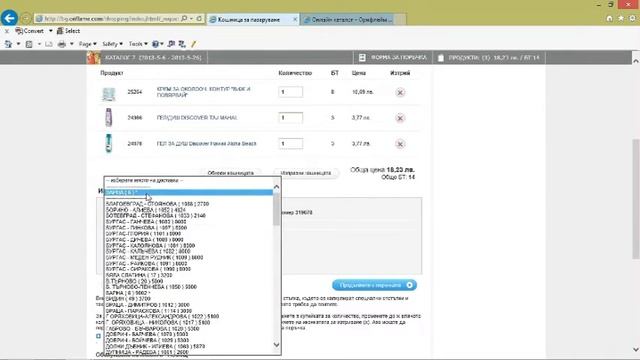Open the 'ПРОДУКТИ' cart summary in header
640x360 pixels.
pos(489,58)
